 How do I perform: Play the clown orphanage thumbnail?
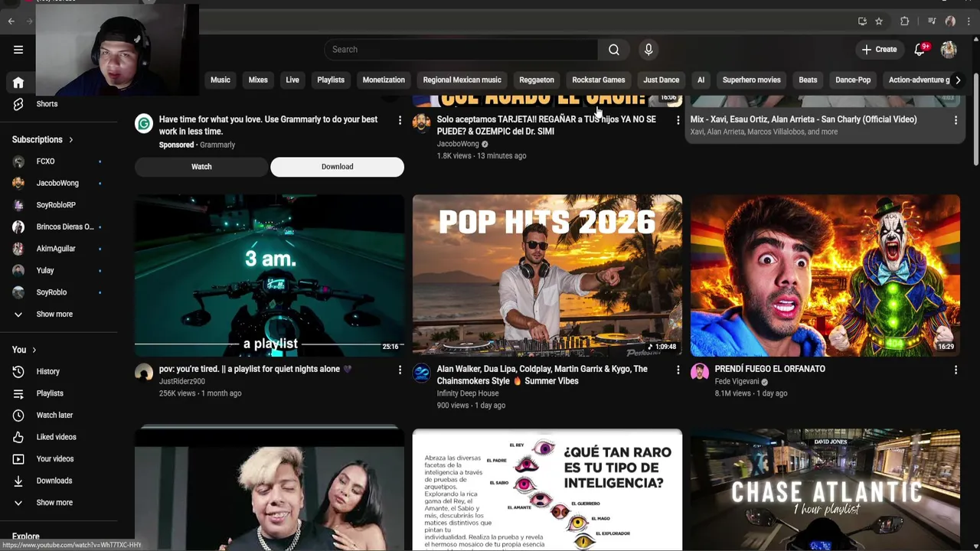pyautogui.click(x=825, y=275)
